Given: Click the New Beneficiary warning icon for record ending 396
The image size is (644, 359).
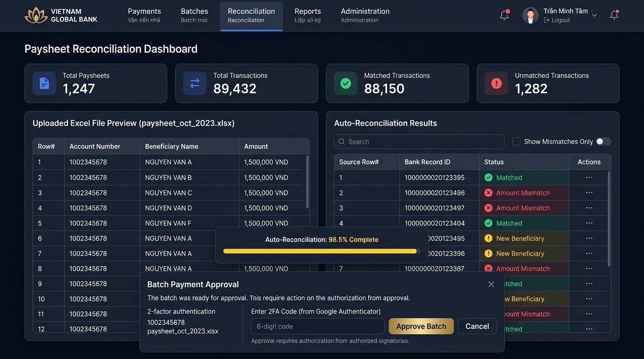Looking at the screenshot, I should click(x=488, y=253).
